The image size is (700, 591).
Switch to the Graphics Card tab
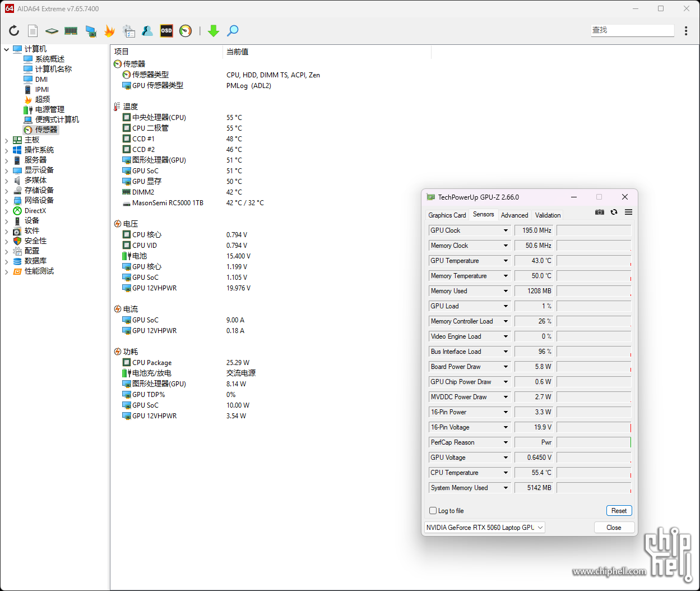pyautogui.click(x=447, y=215)
